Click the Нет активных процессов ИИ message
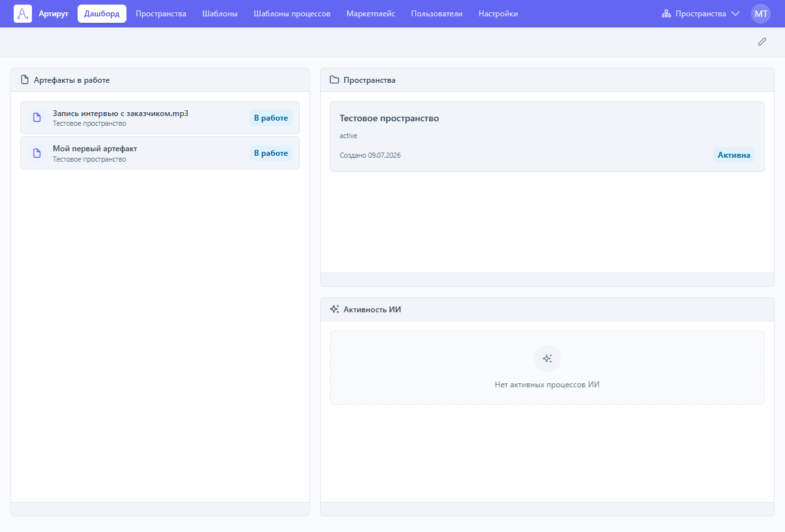This screenshot has width=785, height=532. coord(547,385)
